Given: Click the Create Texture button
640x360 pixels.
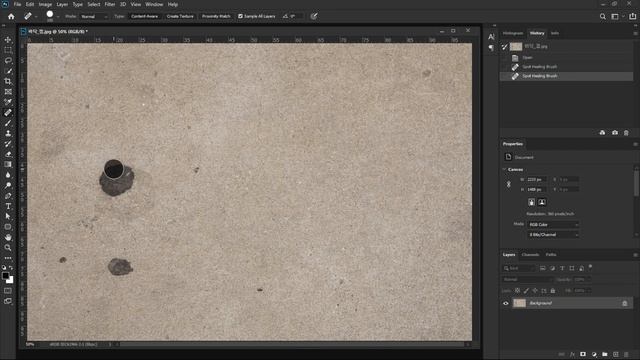Looking at the screenshot, I should coord(180,16).
